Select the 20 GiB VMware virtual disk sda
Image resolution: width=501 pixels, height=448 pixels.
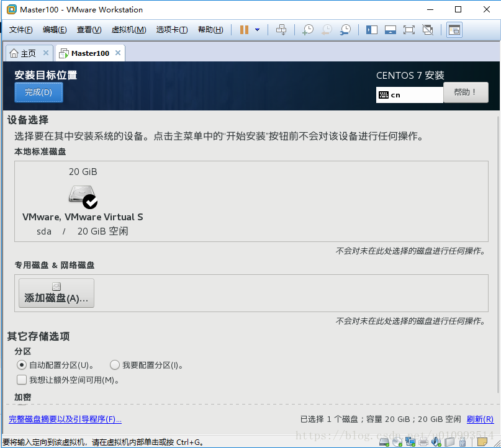[x=83, y=201]
